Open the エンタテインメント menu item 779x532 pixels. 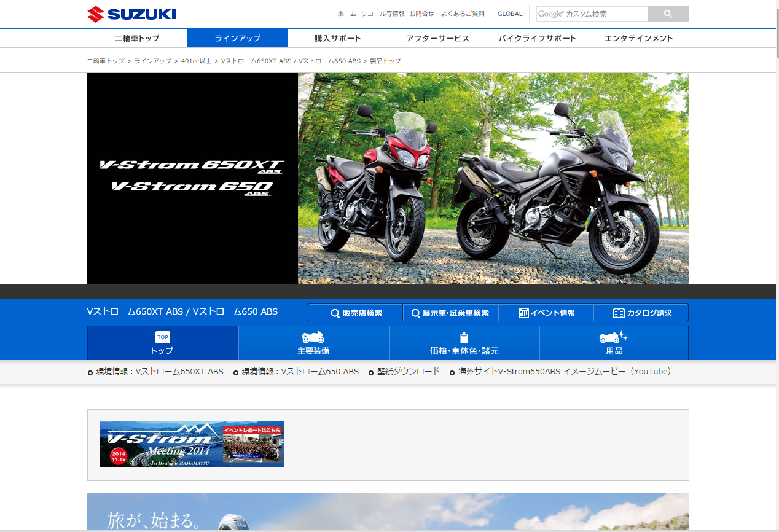coord(639,38)
